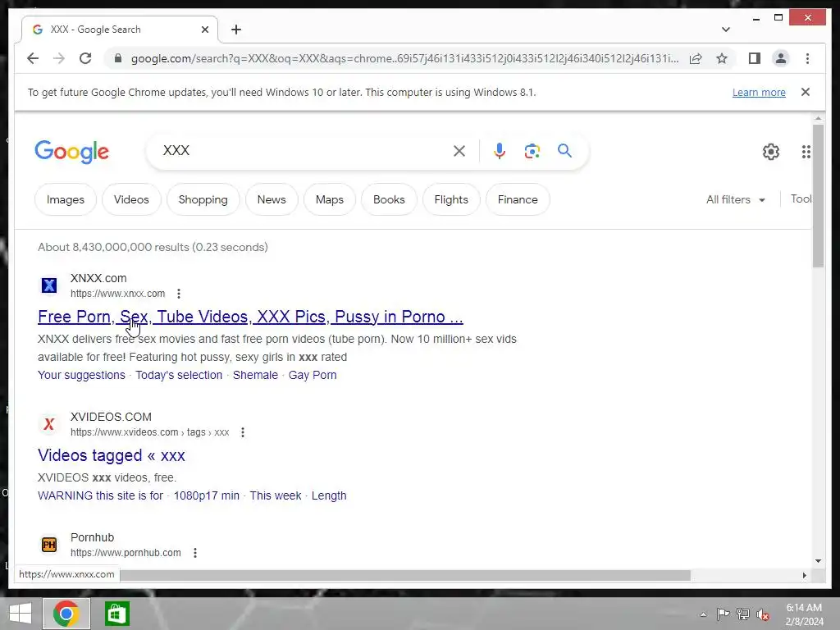Image resolution: width=840 pixels, height=630 pixels.
Task: Go back to the previous page
Action: [33, 58]
